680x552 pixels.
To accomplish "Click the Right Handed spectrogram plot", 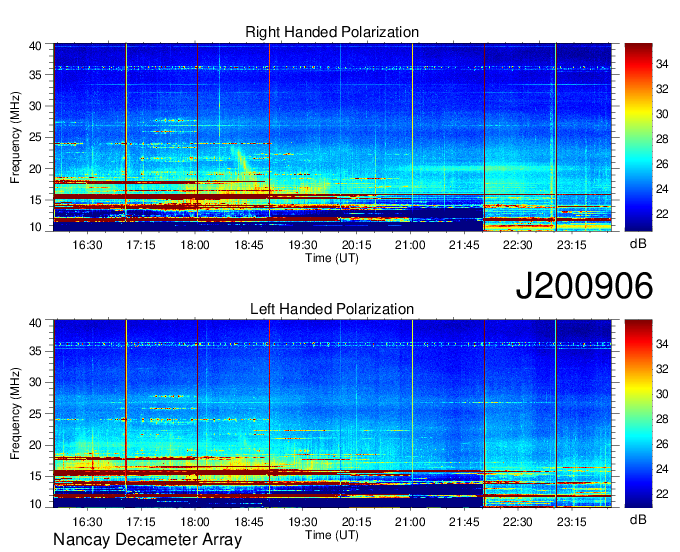I will 332,137.
